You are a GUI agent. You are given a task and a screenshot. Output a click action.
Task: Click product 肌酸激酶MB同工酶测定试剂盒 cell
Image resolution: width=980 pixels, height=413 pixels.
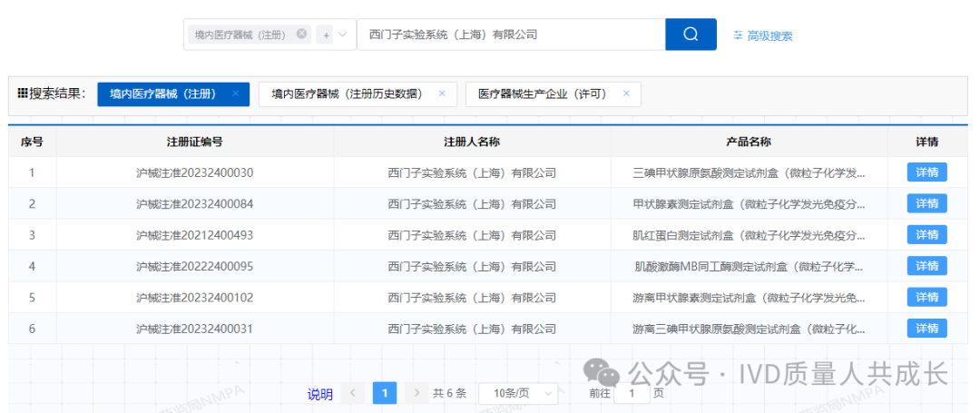(749, 267)
